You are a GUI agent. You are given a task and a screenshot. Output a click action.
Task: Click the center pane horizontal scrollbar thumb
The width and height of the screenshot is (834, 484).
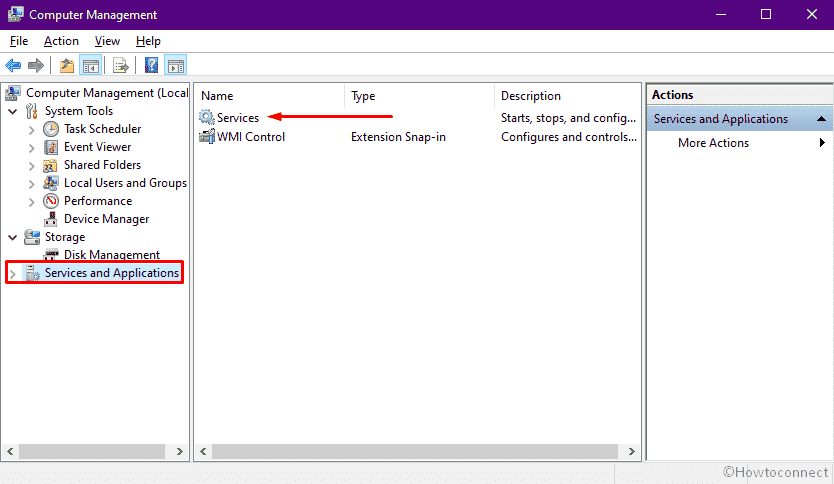pyautogui.click(x=415, y=452)
